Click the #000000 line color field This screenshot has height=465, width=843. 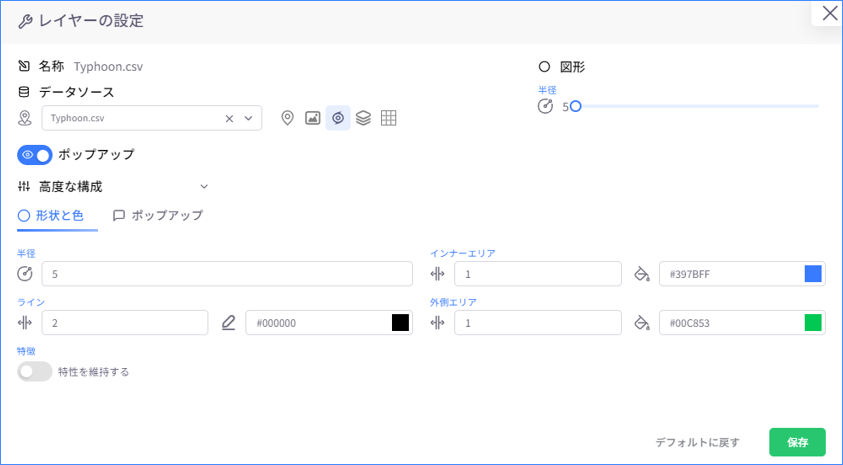329,323
